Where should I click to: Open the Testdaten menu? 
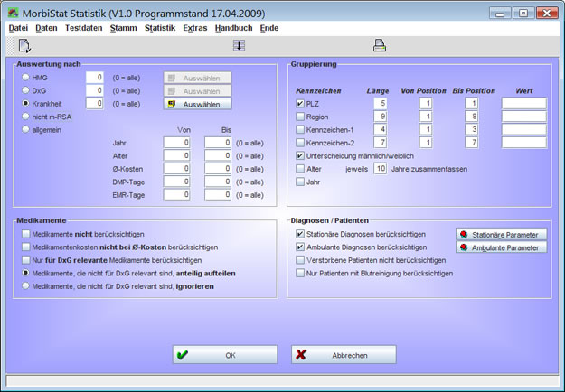[x=83, y=28]
